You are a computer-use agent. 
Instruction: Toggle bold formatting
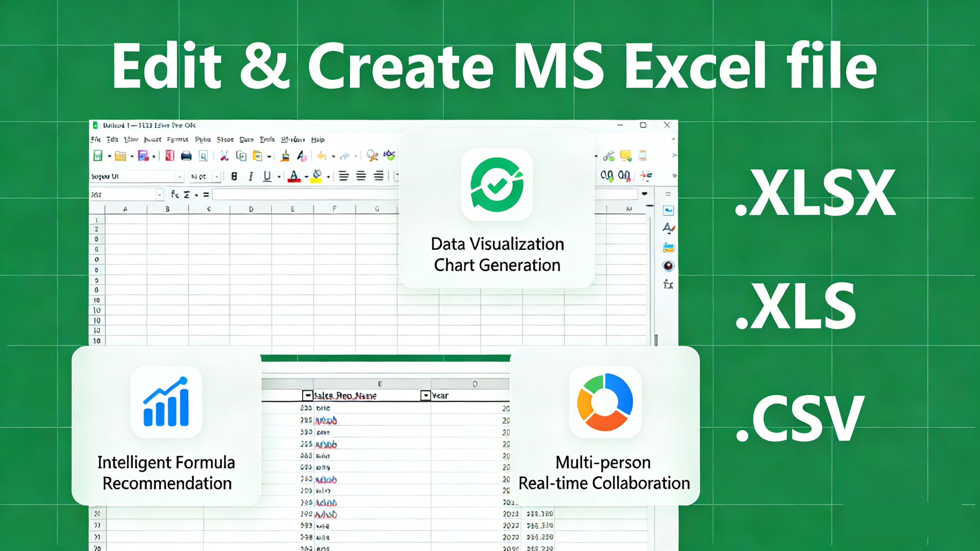pyautogui.click(x=234, y=176)
